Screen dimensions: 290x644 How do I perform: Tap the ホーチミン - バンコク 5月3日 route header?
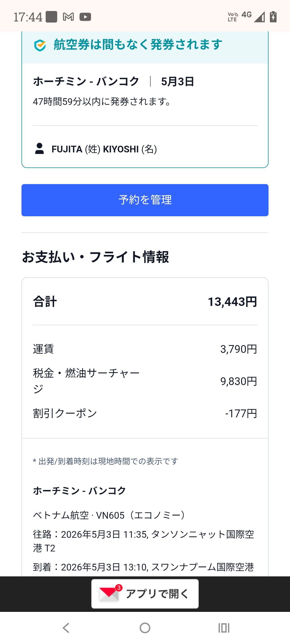[x=113, y=82]
